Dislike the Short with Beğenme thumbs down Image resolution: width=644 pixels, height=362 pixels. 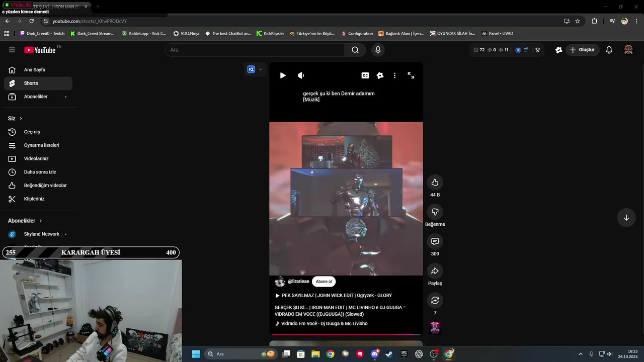click(x=435, y=212)
